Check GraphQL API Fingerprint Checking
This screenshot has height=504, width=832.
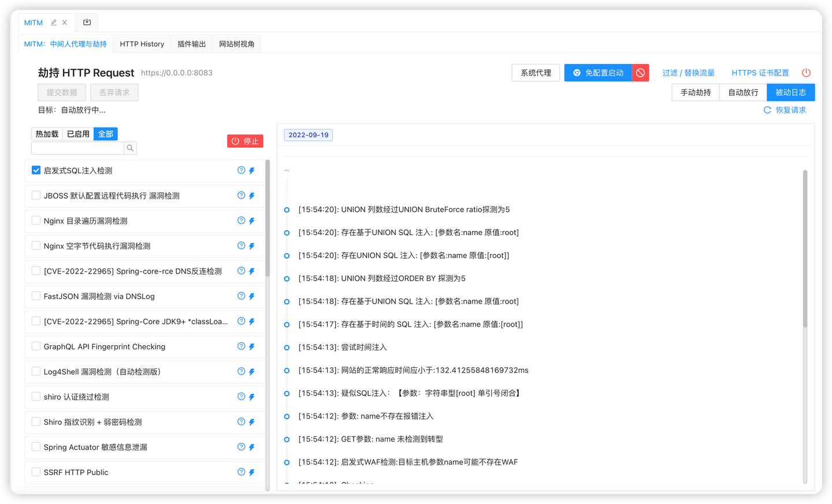point(36,346)
